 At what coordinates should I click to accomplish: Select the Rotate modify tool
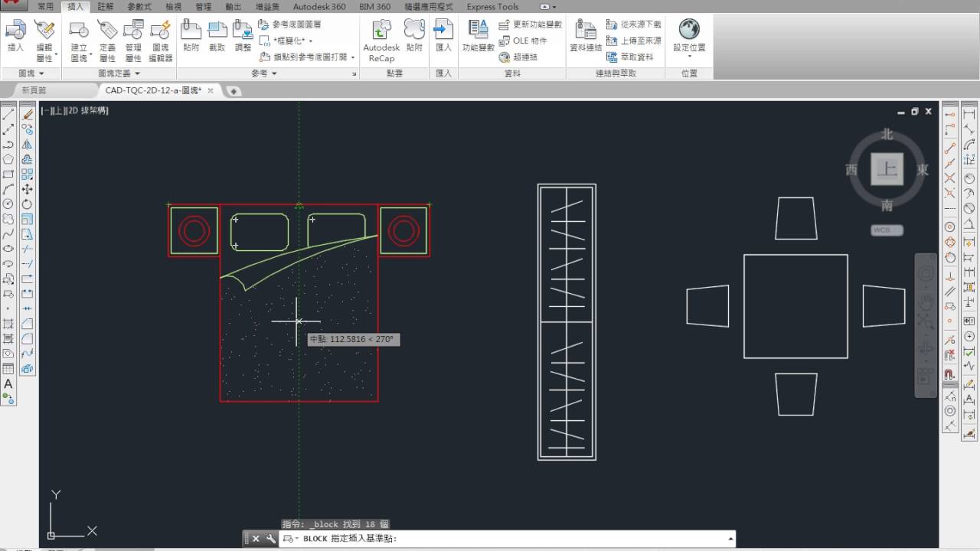point(28,204)
